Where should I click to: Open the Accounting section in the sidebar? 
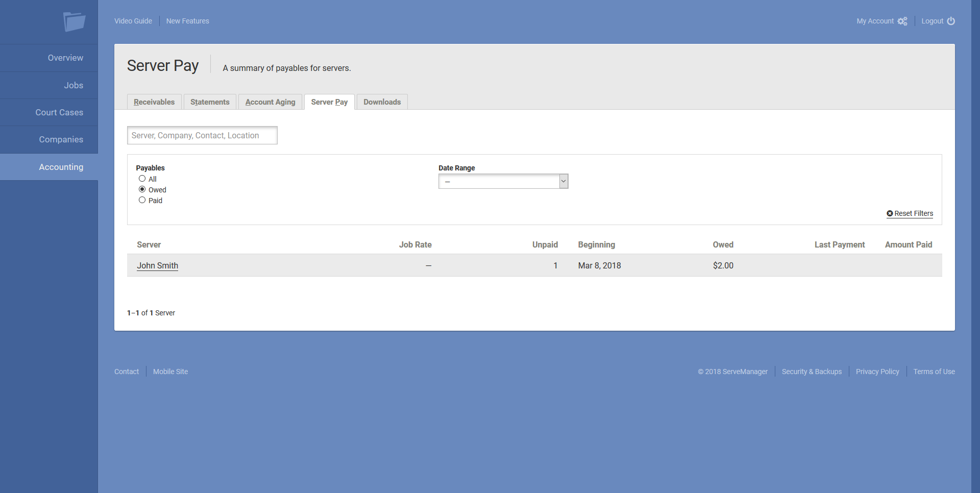[x=61, y=167]
